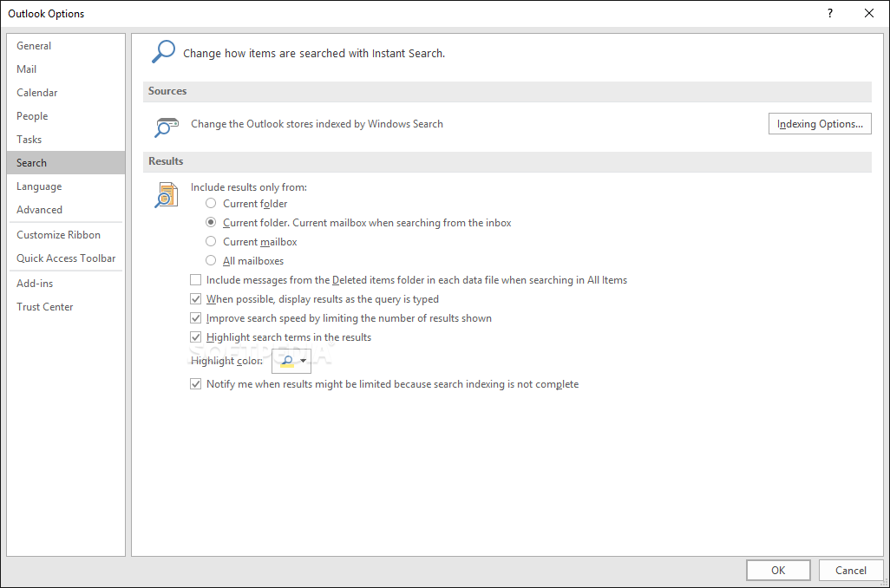Open Quick Access Toolbar settings
Image resolution: width=890 pixels, height=588 pixels.
[x=66, y=258]
